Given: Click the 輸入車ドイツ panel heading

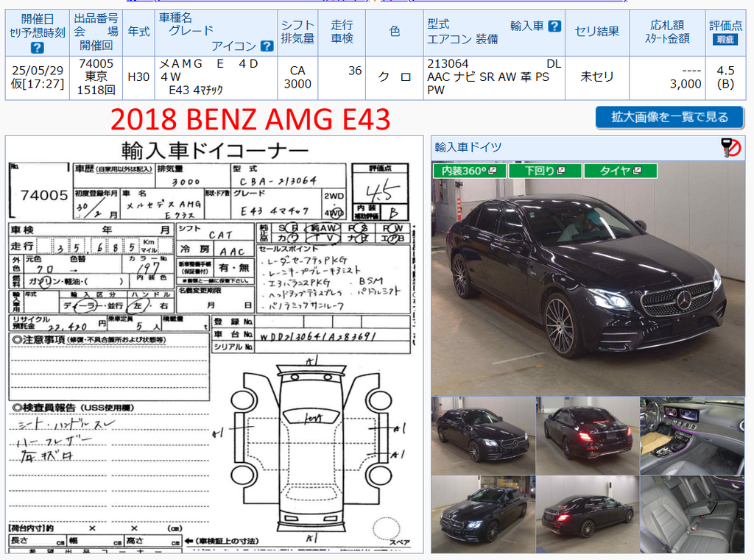Looking at the screenshot, I should click(468, 147).
